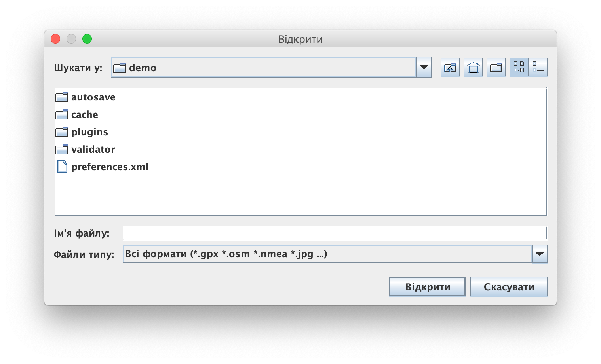The image size is (601, 364).
Task: Select the validator folder icon
Action: 62,149
